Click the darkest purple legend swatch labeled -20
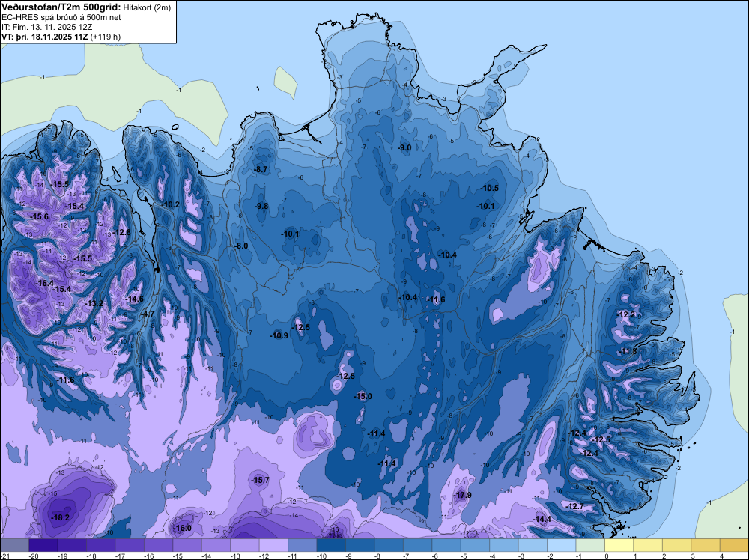The width and height of the screenshot is (749, 560). pos(43,545)
